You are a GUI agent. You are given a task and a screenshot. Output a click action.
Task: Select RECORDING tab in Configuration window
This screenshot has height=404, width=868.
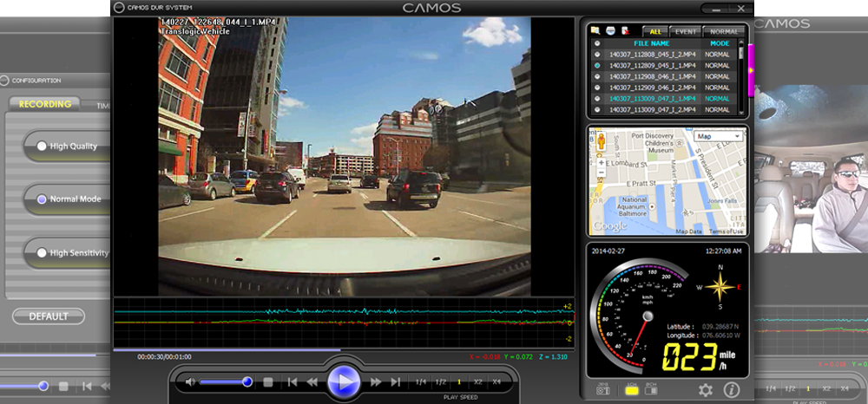coord(45,104)
